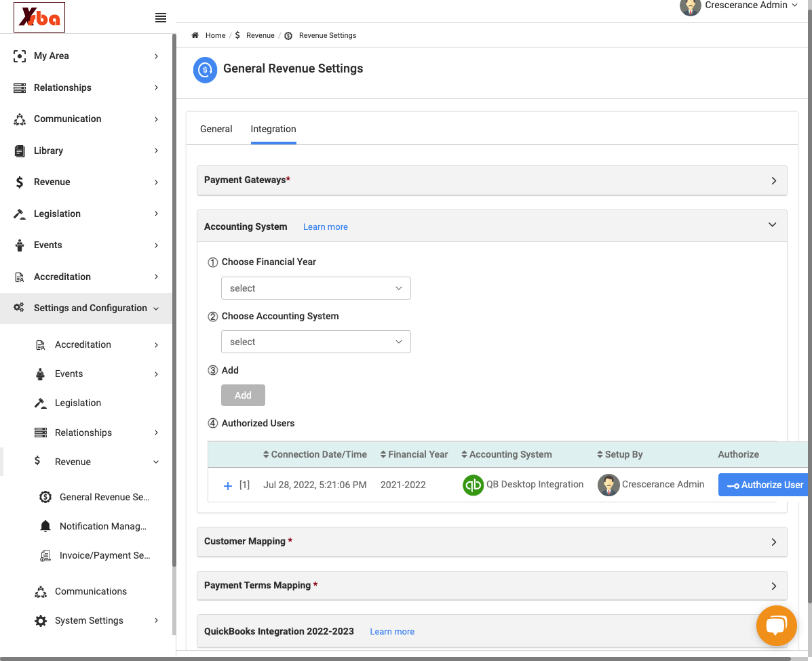Image resolution: width=812 pixels, height=661 pixels.
Task: Go to Revenue breadcrumb link
Action: [x=260, y=35]
